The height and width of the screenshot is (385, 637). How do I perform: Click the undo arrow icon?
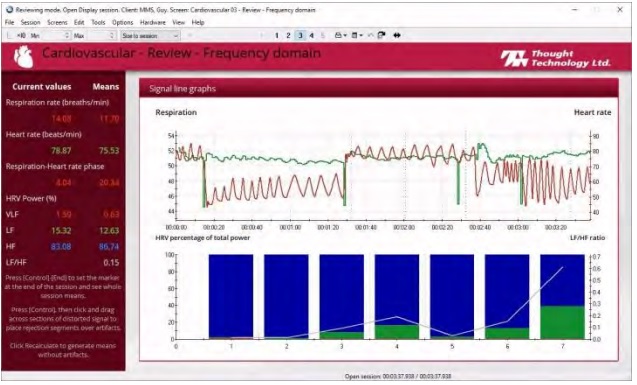(370, 35)
